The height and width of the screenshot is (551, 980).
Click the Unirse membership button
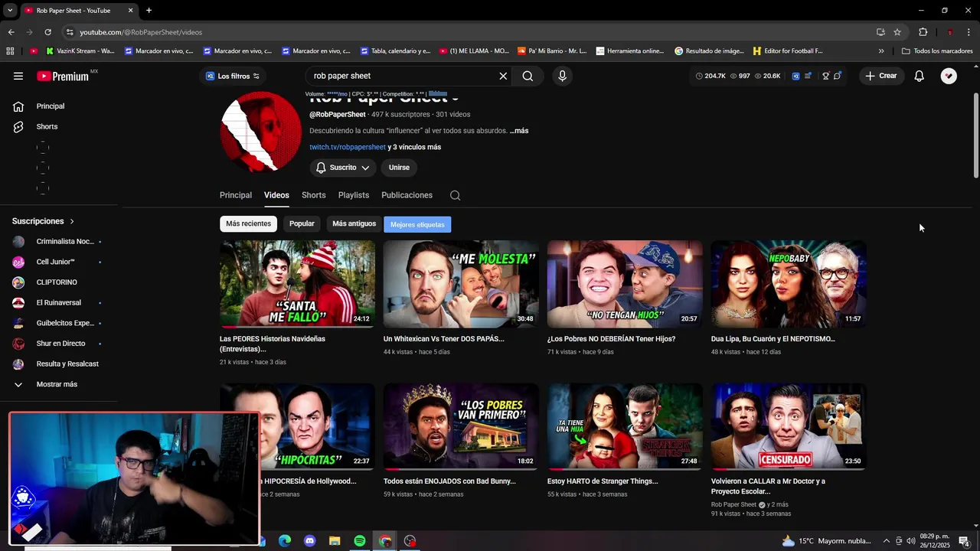(x=399, y=168)
